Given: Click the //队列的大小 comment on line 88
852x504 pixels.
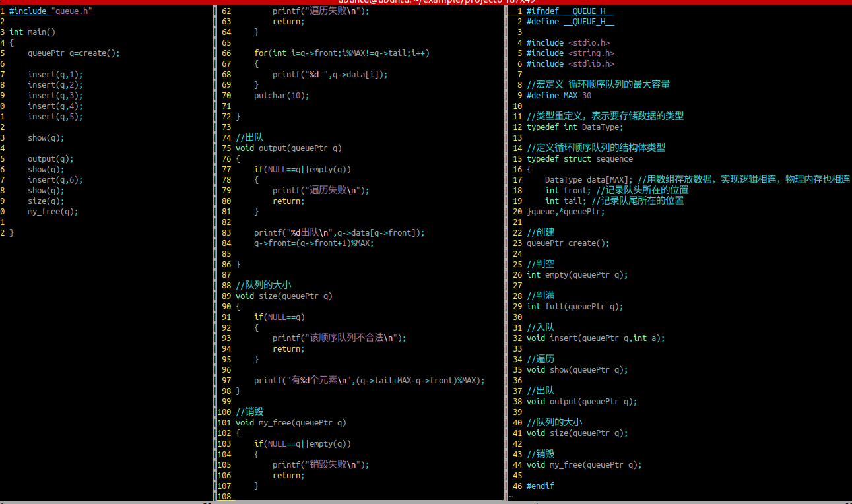Looking at the screenshot, I should click(x=263, y=286).
